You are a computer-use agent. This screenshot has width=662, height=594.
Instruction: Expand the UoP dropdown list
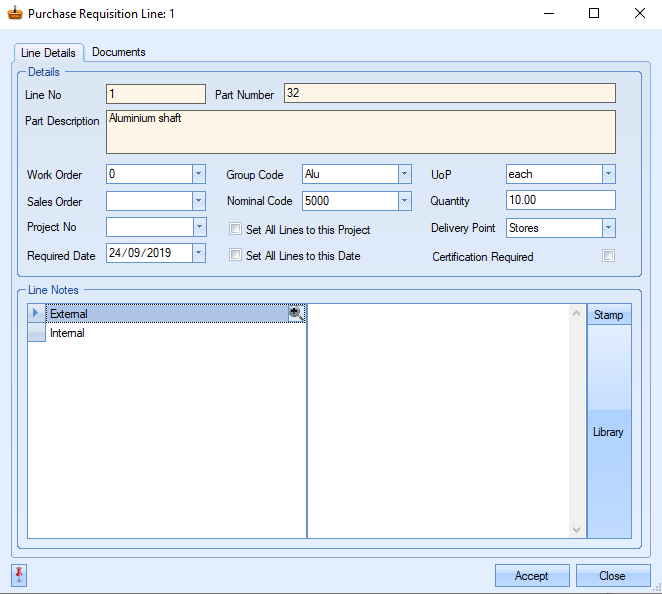(x=608, y=174)
